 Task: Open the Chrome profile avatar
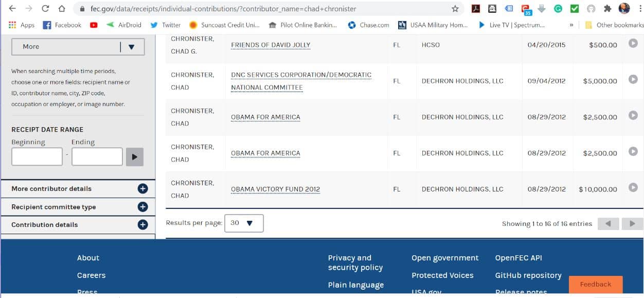coord(624,9)
